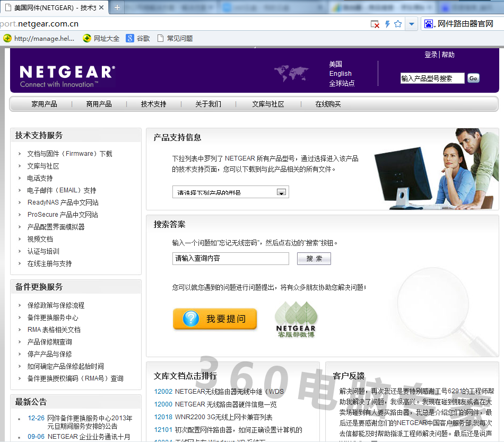The width and height of the screenshot is (504, 442).
Task: Open the 关于我们 menu
Action: click(x=208, y=104)
